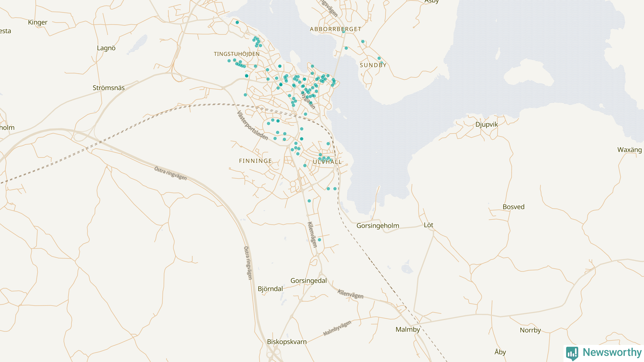Click the southernmost teal dot beside Kilenvägen
The image size is (644, 362).
319,240
